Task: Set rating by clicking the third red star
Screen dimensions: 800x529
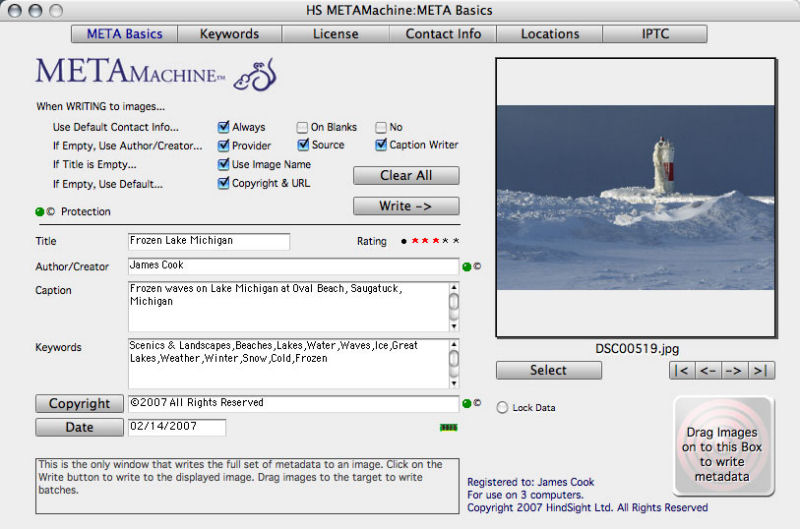Action: (435, 241)
